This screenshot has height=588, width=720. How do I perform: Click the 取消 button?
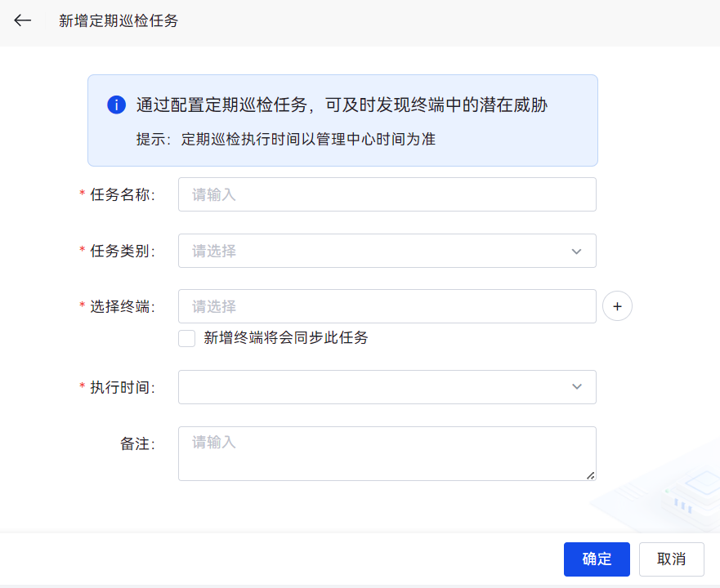[672, 559]
